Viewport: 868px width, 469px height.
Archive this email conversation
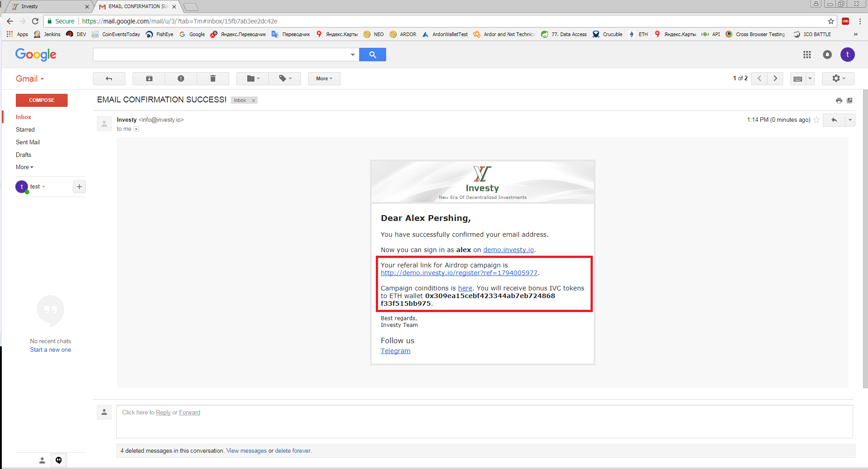pyautogui.click(x=149, y=78)
